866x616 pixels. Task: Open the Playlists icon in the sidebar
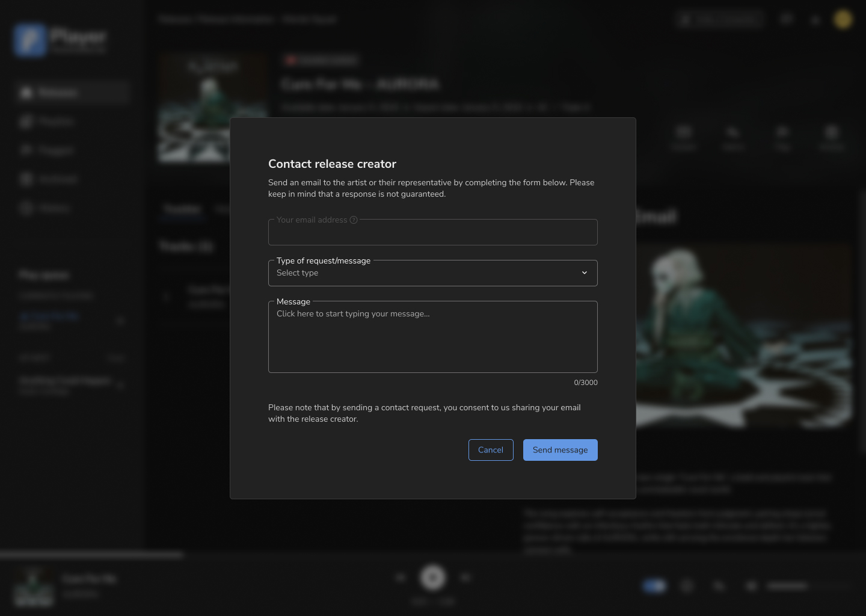26,122
